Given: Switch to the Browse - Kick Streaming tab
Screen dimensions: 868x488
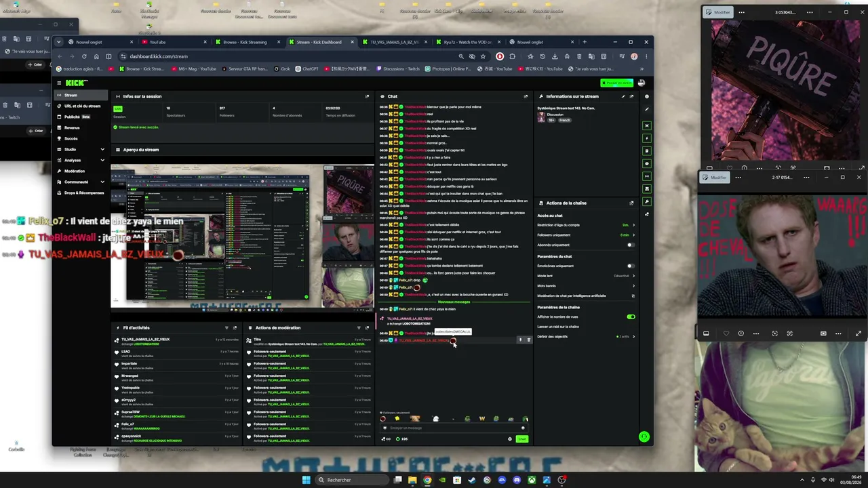Looking at the screenshot, I should (x=248, y=42).
